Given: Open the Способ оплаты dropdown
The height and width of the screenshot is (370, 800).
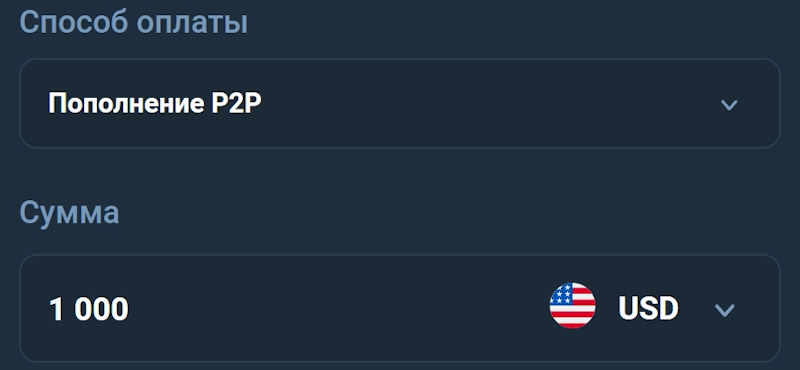Looking at the screenshot, I should [x=399, y=104].
